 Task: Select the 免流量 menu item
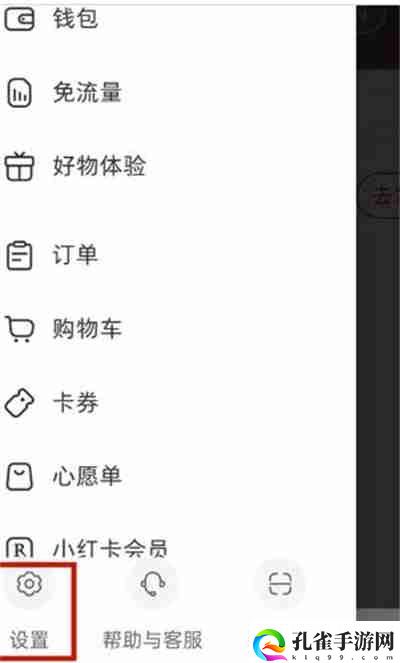click(87, 93)
